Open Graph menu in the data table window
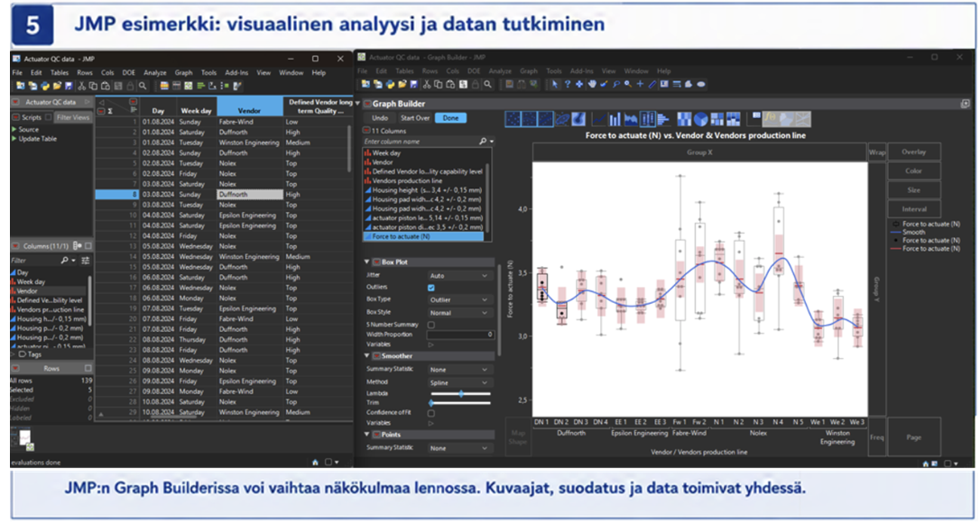 [183, 72]
